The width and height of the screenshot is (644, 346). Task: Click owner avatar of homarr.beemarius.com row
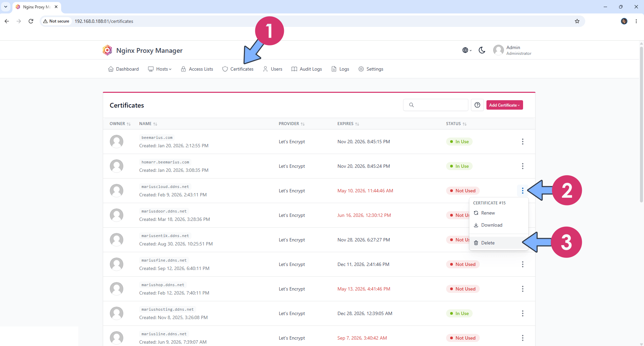[x=117, y=166]
